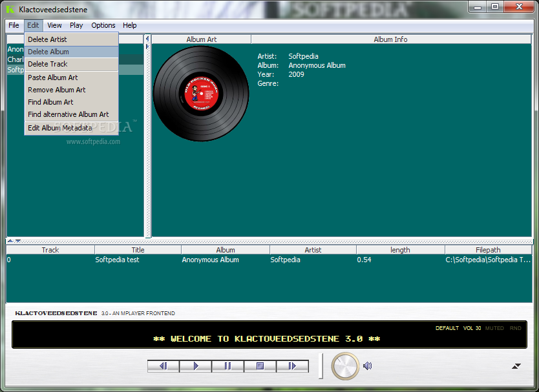Click the C:\Softpedia filepath cell

488,260
